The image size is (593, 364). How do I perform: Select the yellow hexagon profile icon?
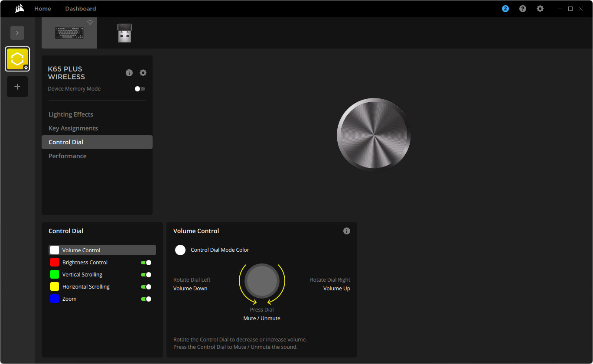pyautogui.click(x=17, y=59)
